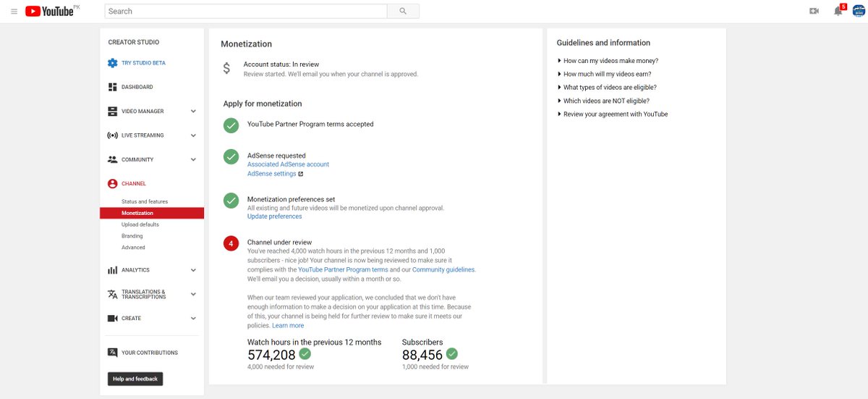Open AdSense settings link
The image size is (868, 399).
[x=271, y=174]
